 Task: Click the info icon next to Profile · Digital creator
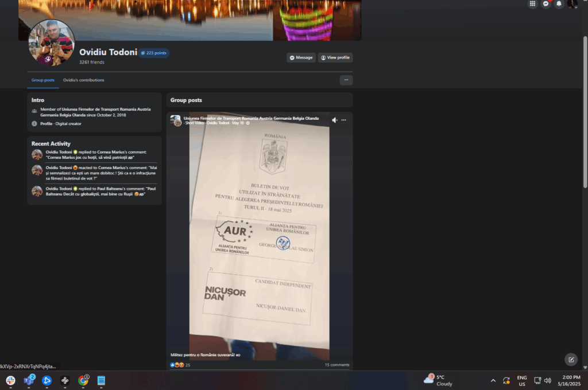(34, 124)
